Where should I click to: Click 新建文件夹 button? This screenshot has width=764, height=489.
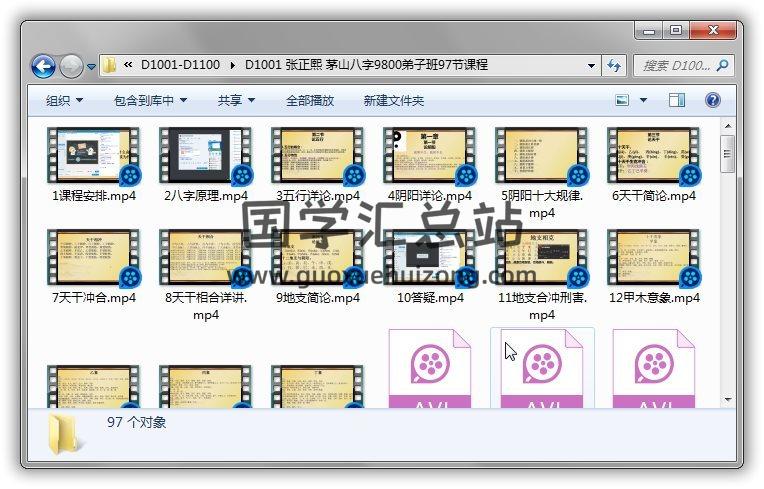pos(394,101)
